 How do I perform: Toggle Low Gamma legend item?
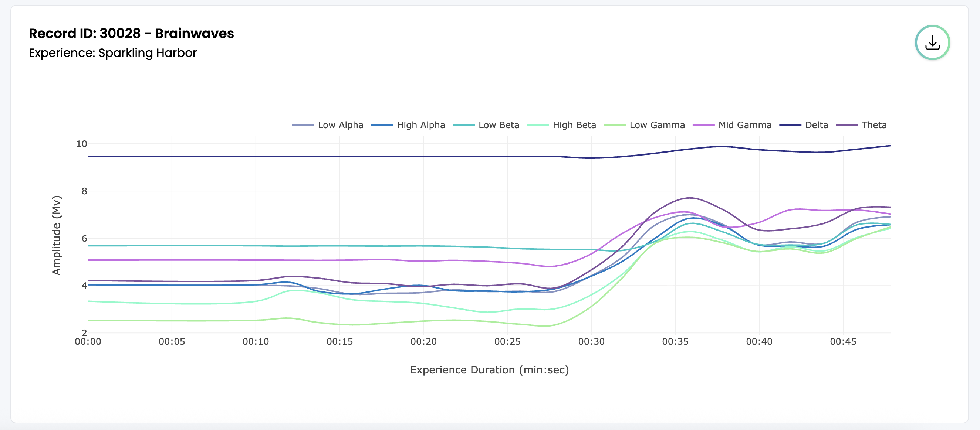tap(657, 125)
